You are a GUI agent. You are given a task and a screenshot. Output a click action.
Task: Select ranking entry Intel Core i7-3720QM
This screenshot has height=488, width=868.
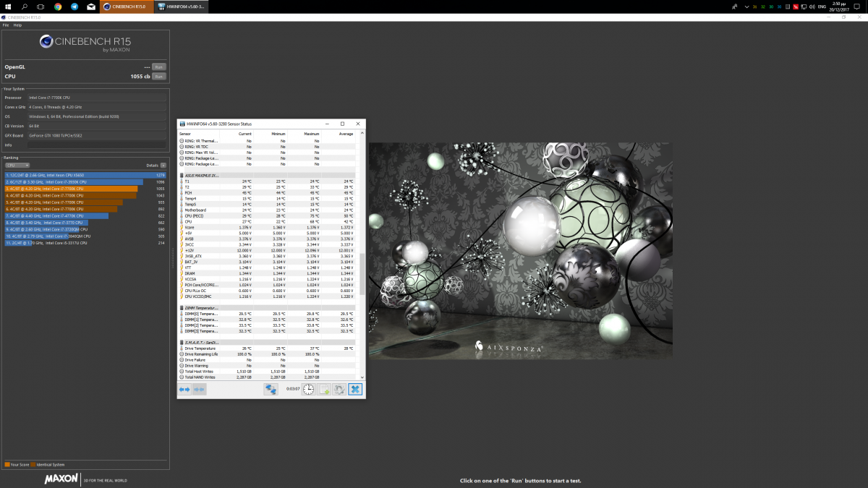[x=85, y=230]
